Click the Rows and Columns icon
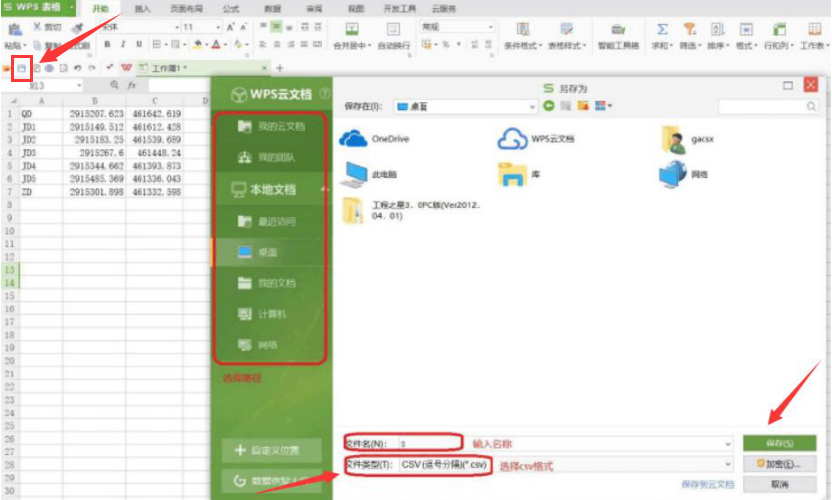Image resolution: width=832 pixels, height=500 pixels. [x=778, y=29]
